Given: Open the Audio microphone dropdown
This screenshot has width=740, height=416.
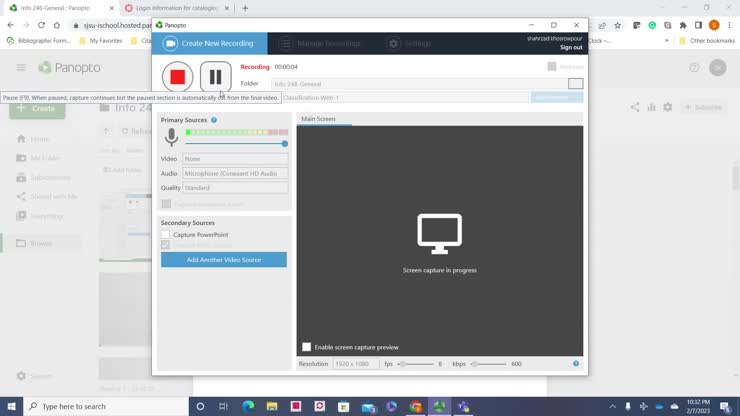Looking at the screenshot, I should click(235, 173).
